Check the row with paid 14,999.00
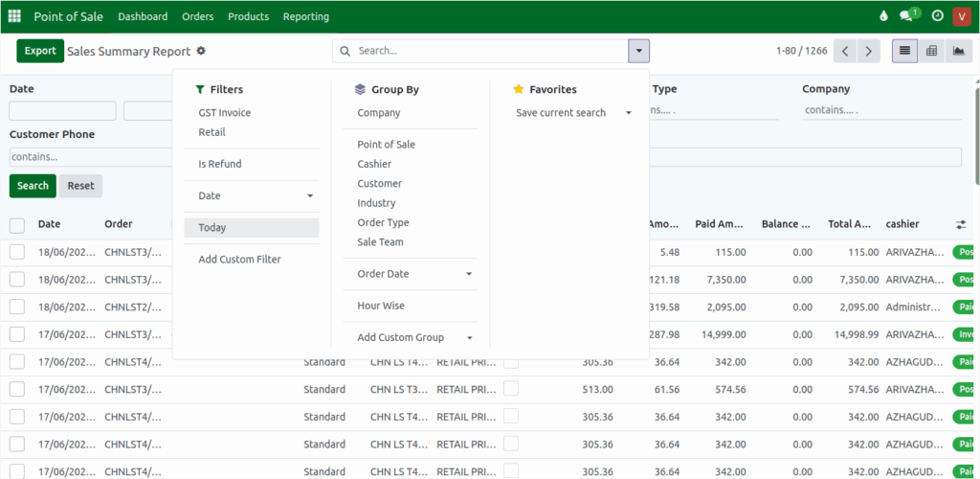Image resolution: width=980 pixels, height=479 pixels. click(17, 334)
